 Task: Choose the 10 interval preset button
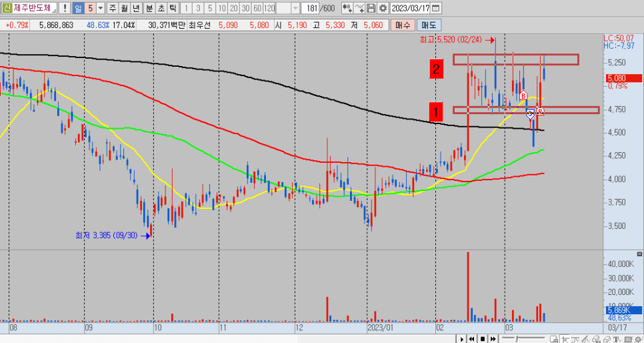coord(222,8)
